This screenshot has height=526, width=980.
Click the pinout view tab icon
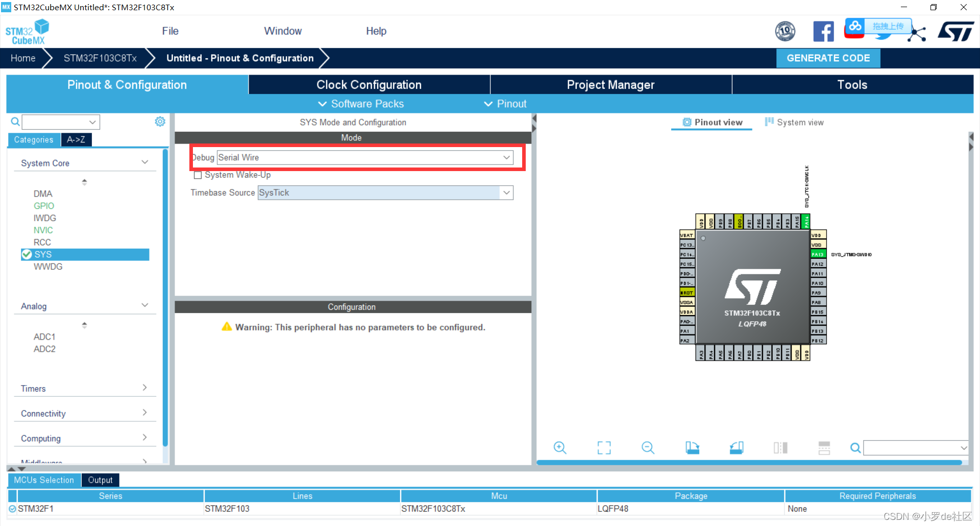[x=687, y=122]
